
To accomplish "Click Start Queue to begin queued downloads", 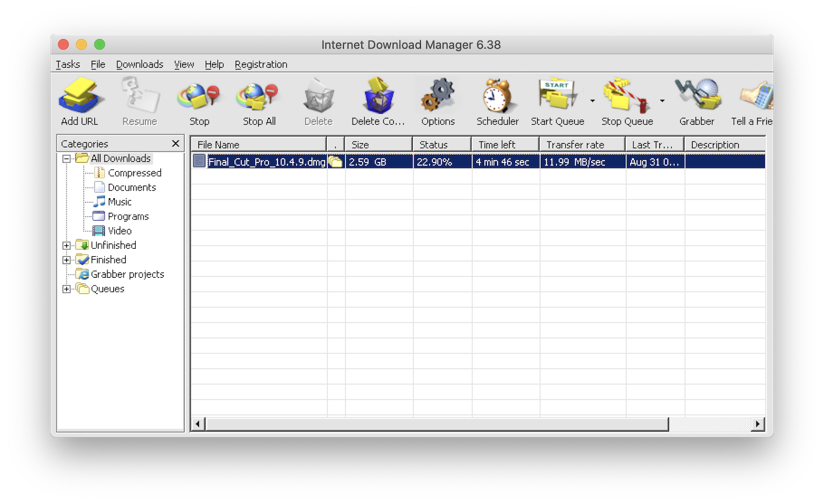I will (557, 99).
